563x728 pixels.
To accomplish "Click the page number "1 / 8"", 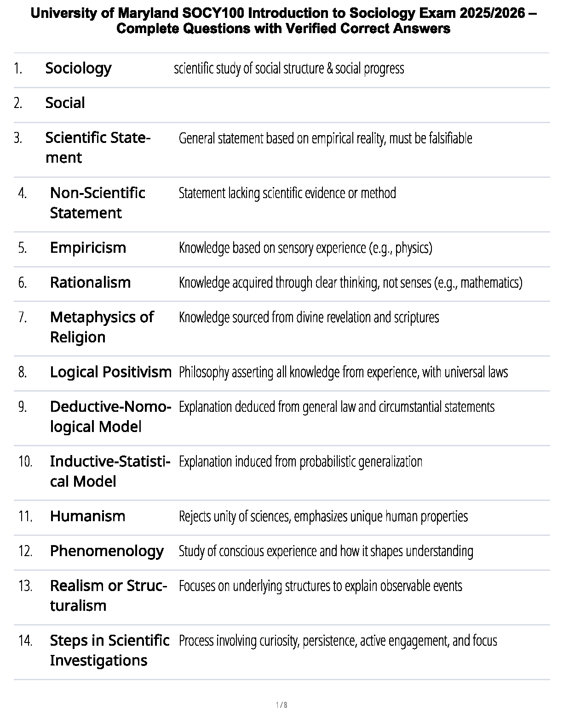I will (x=281, y=705).
